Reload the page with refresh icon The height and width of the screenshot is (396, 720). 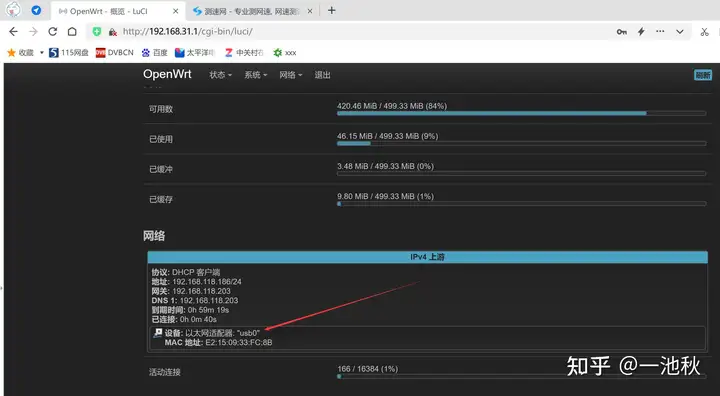pyautogui.click(x=53, y=32)
